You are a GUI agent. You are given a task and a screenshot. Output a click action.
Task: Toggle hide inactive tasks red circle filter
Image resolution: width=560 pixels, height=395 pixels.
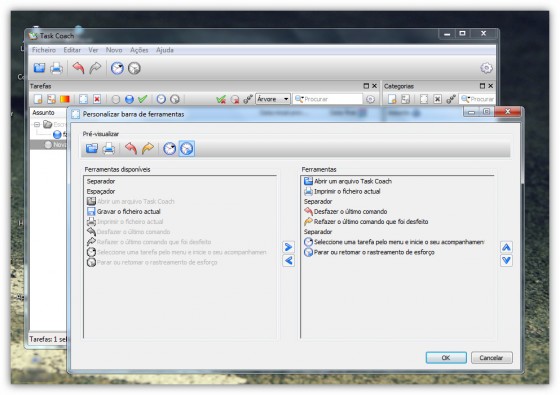[235, 99]
